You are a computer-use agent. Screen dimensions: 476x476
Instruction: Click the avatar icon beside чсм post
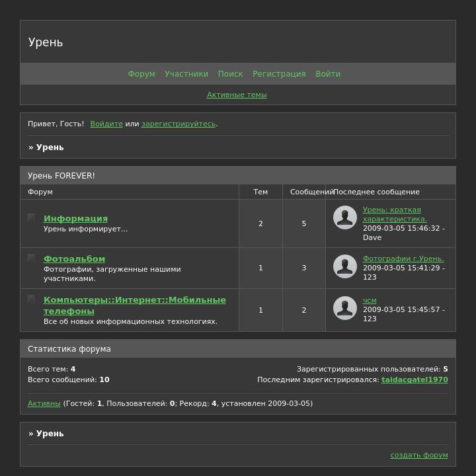(345, 308)
